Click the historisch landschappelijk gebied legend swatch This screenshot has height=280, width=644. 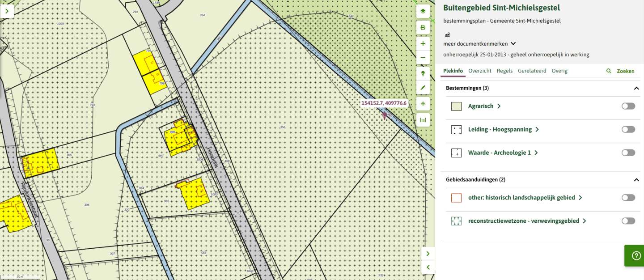tap(456, 198)
